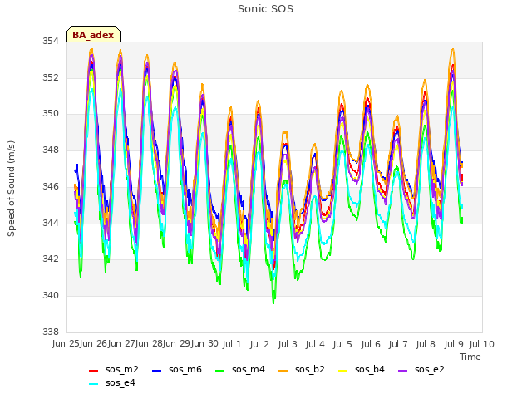
Task: Click the Sonic SOS chart title
Action: (265, 9)
